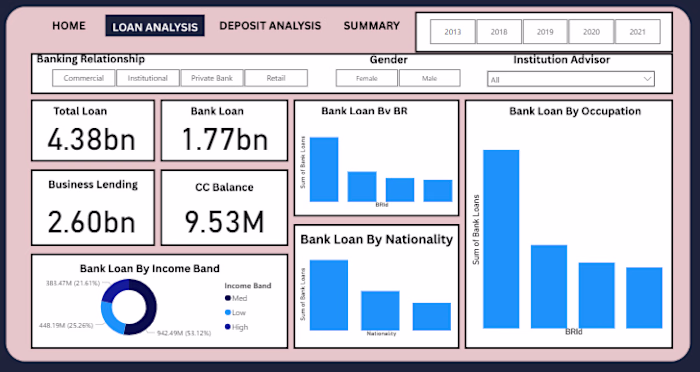The image size is (700, 372).
Task: Select second-tallest bar in Bank Loan By Occupation
Action: pos(549,286)
